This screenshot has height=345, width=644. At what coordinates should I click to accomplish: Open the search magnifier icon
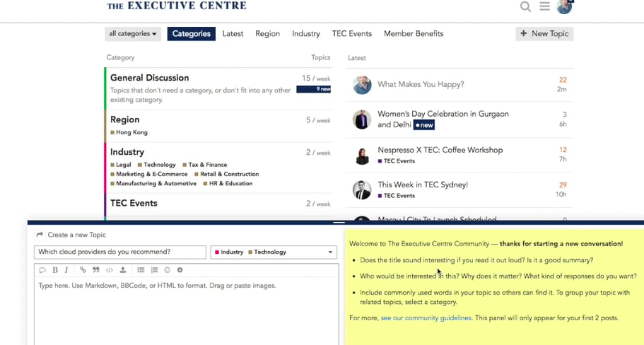525,6
